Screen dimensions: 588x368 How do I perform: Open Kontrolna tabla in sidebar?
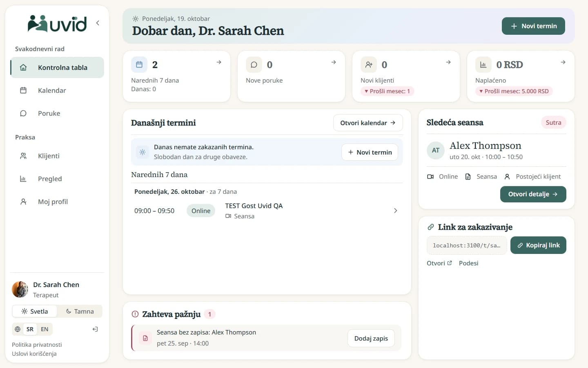pos(57,67)
